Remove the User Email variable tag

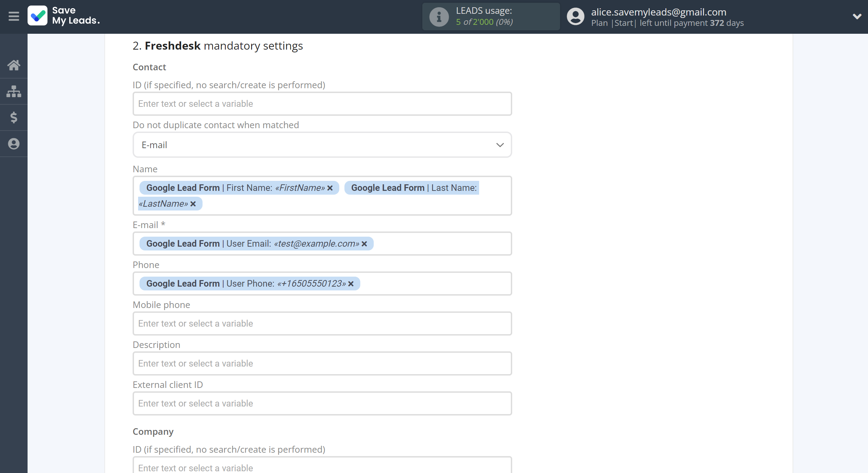click(364, 244)
